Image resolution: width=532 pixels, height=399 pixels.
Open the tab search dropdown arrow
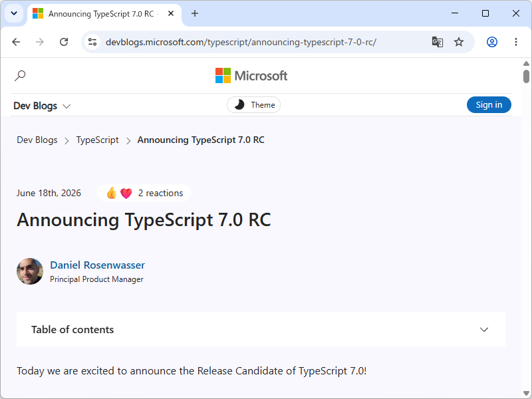click(x=14, y=13)
